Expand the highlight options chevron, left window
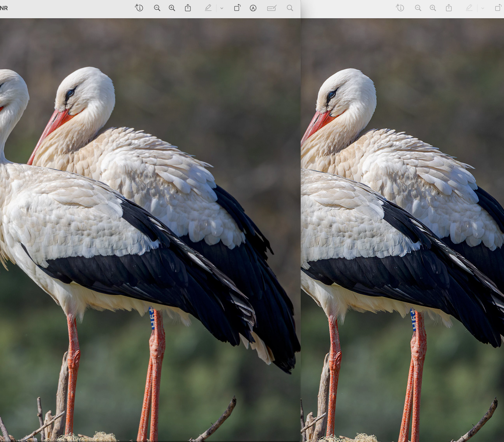 point(222,8)
